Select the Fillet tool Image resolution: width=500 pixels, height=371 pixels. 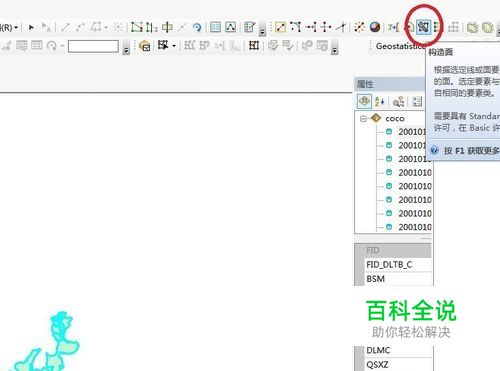point(295,27)
